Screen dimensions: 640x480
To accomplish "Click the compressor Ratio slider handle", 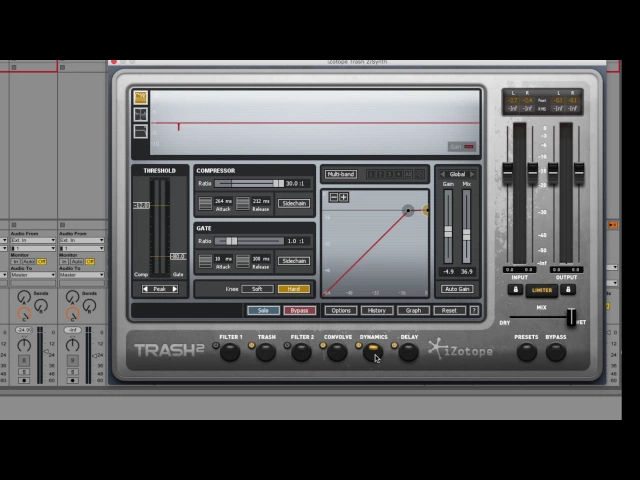I will tap(279, 184).
